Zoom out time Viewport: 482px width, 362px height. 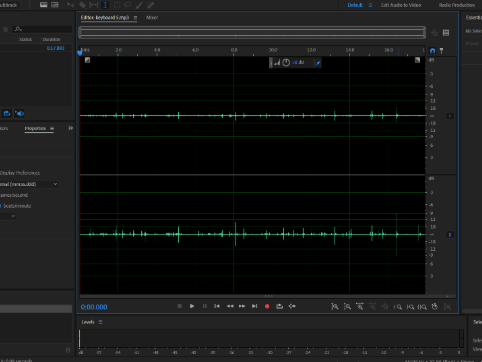pyautogui.click(x=372, y=306)
